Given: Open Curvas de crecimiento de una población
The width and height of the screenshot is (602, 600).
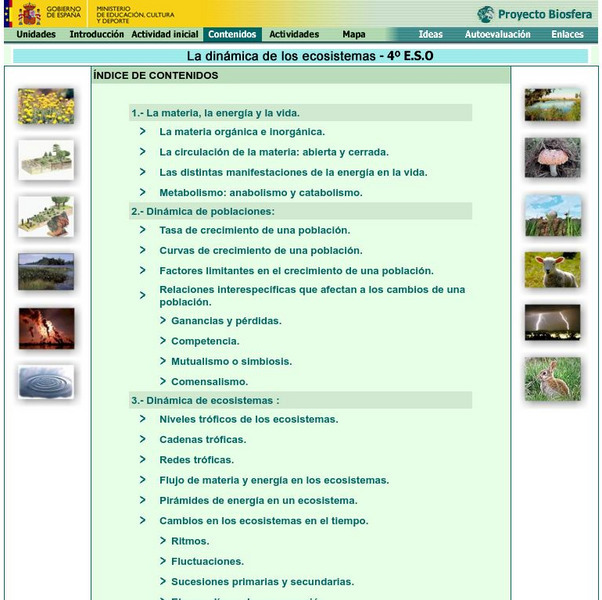Looking at the screenshot, I should (x=261, y=251).
